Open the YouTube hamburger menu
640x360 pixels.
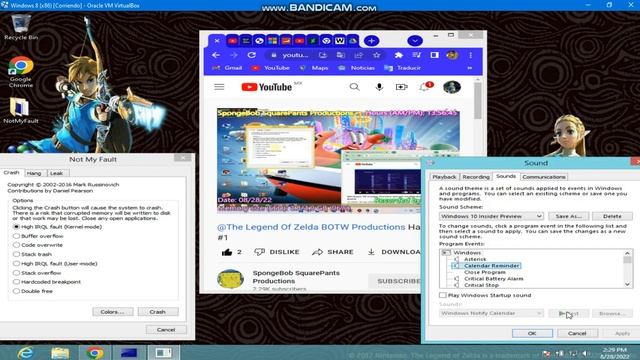point(219,87)
